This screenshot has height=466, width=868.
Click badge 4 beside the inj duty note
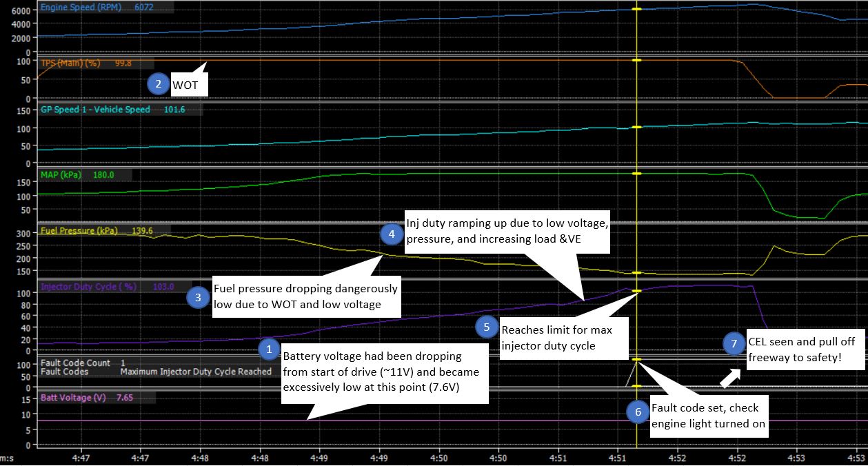392,234
